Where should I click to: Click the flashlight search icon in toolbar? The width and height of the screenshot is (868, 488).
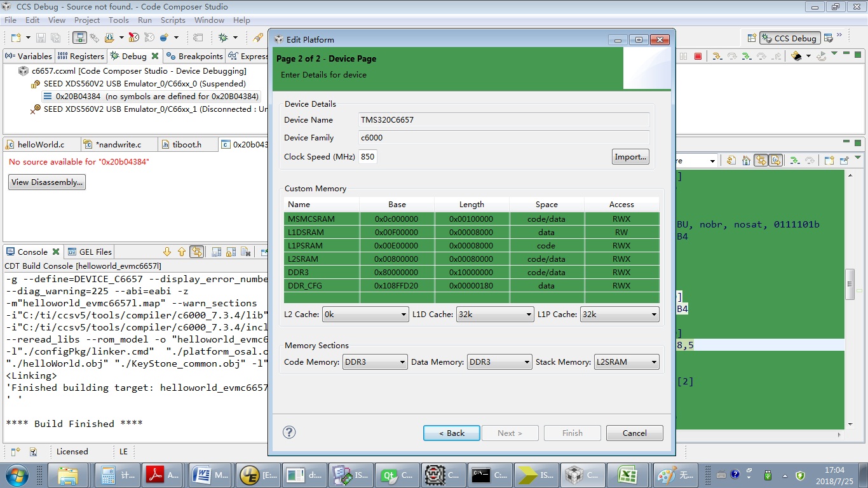(258, 38)
